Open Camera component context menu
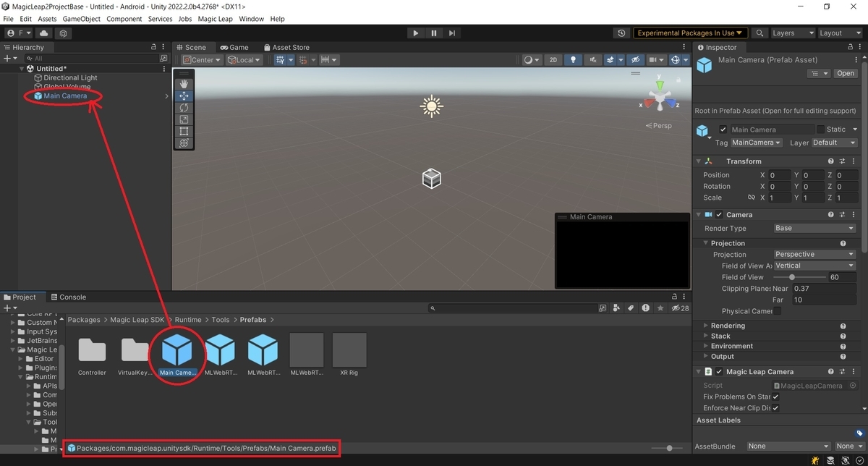Image resolution: width=868 pixels, height=466 pixels. point(854,215)
